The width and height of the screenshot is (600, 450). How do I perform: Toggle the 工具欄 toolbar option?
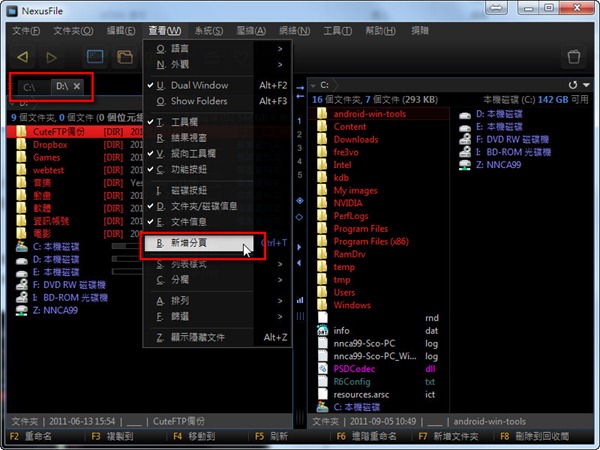tap(185, 122)
